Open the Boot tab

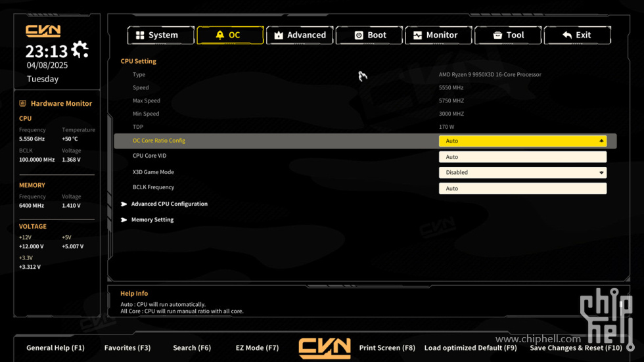[369, 35]
